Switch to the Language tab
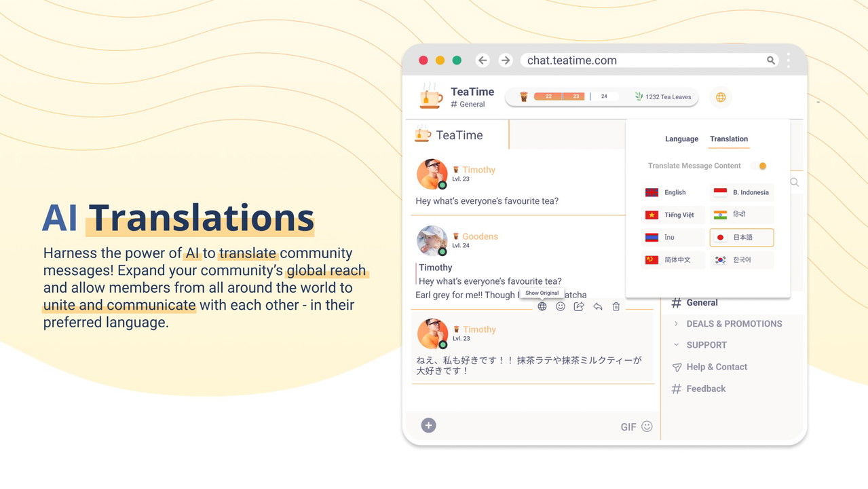Viewport: 868px width, 489px height. (x=681, y=139)
